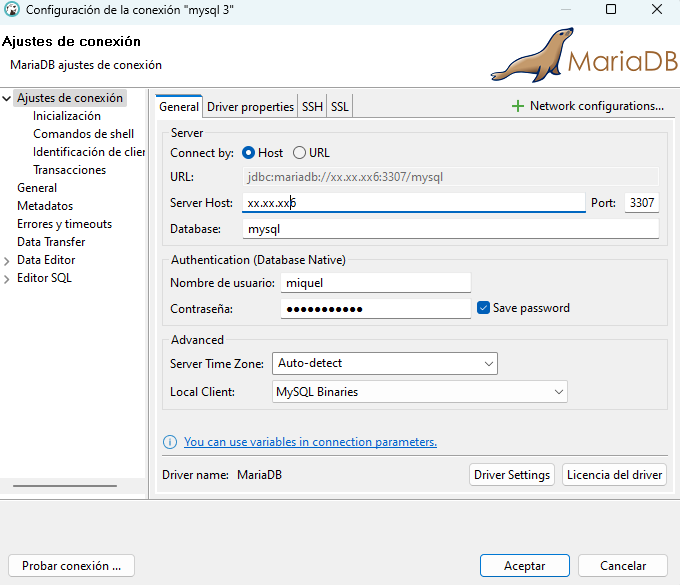Open the SSH tab
The height and width of the screenshot is (585, 680).
[312, 107]
